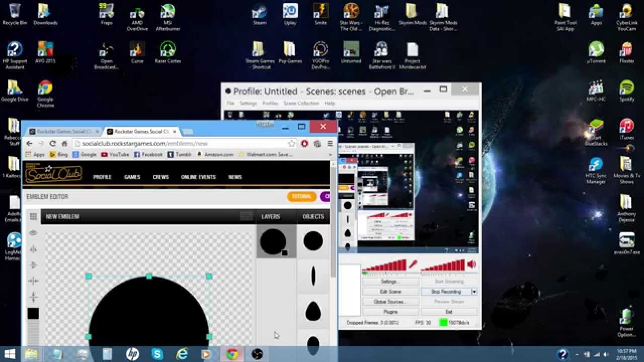Image resolution: width=644 pixels, height=362 pixels.
Task: Click the orange TUTORIAL button
Action: point(301,197)
